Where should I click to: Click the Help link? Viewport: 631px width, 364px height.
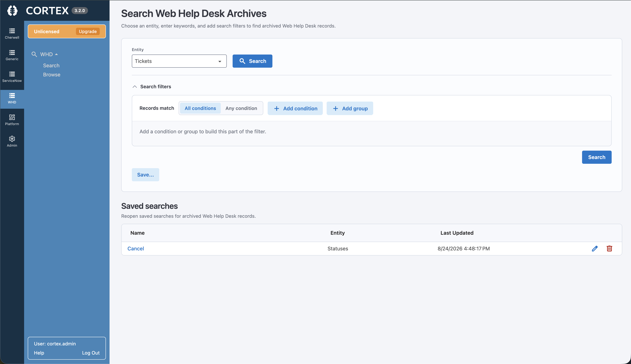[x=39, y=353]
